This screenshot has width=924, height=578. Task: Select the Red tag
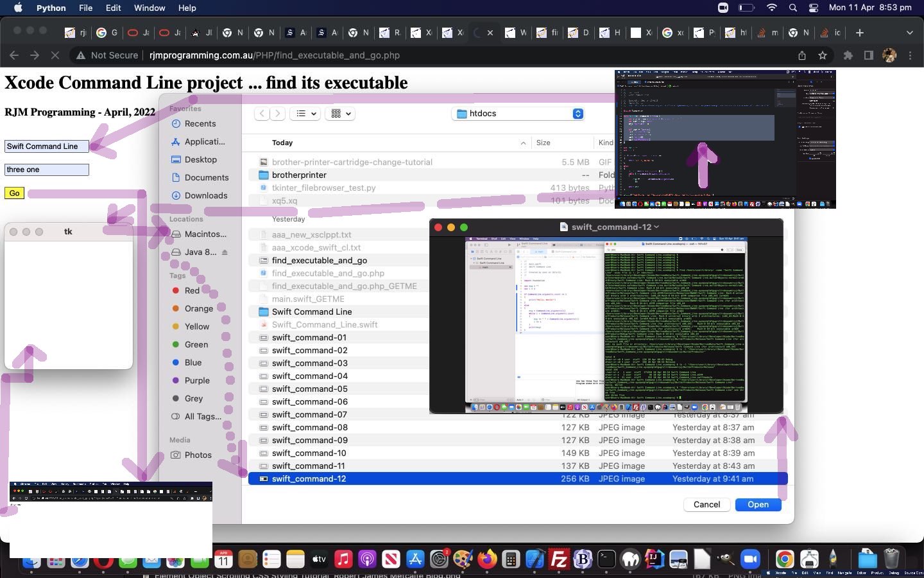click(192, 290)
